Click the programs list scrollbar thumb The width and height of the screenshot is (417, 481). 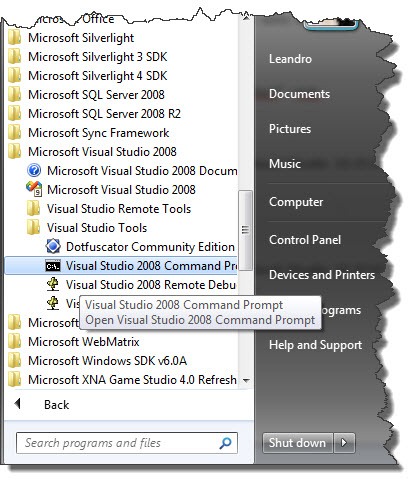pyautogui.click(x=246, y=230)
